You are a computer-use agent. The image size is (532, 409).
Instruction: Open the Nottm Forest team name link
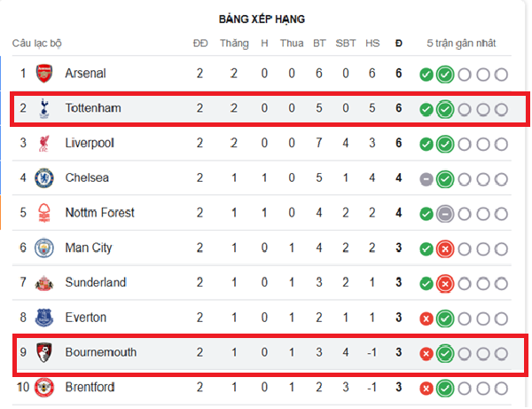click(x=99, y=213)
